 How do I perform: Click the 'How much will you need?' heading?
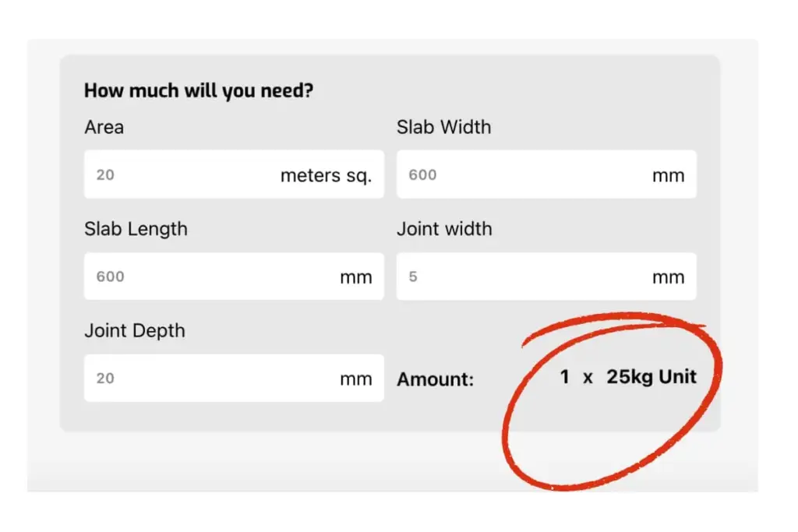point(198,90)
